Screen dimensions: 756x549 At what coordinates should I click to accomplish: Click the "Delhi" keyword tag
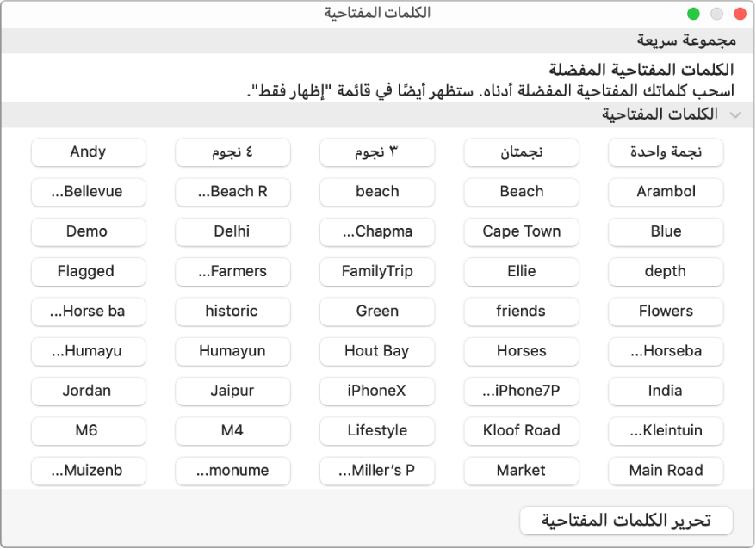[x=232, y=231]
